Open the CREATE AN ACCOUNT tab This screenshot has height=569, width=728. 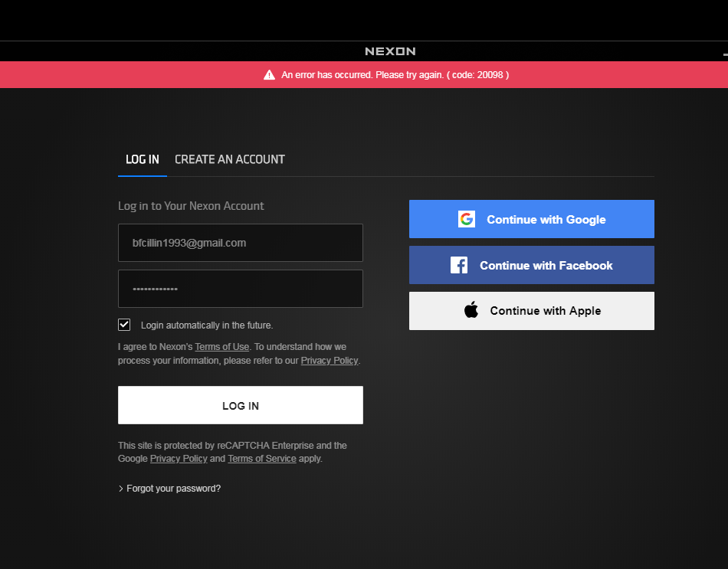pyautogui.click(x=230, y=159)
